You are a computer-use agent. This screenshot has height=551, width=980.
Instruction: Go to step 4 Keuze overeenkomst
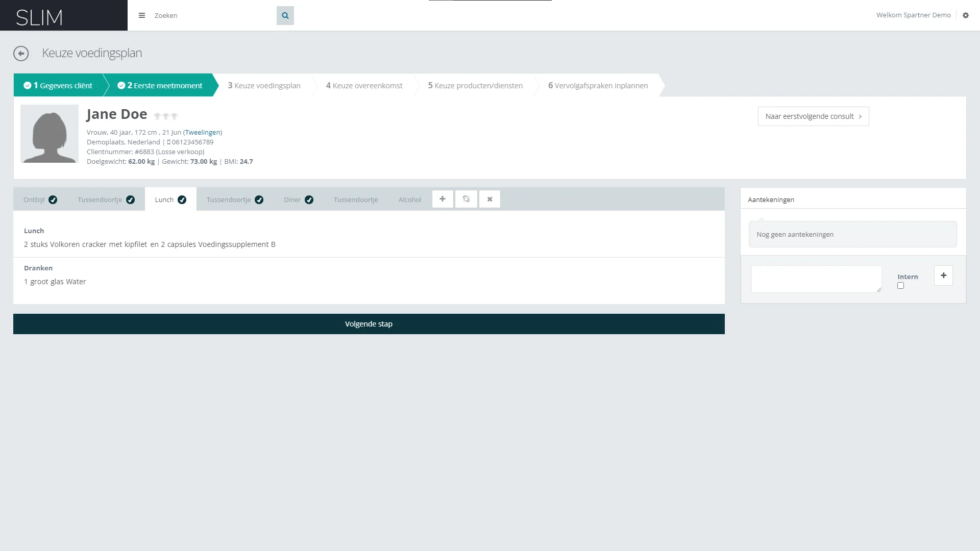click(364, 86)
